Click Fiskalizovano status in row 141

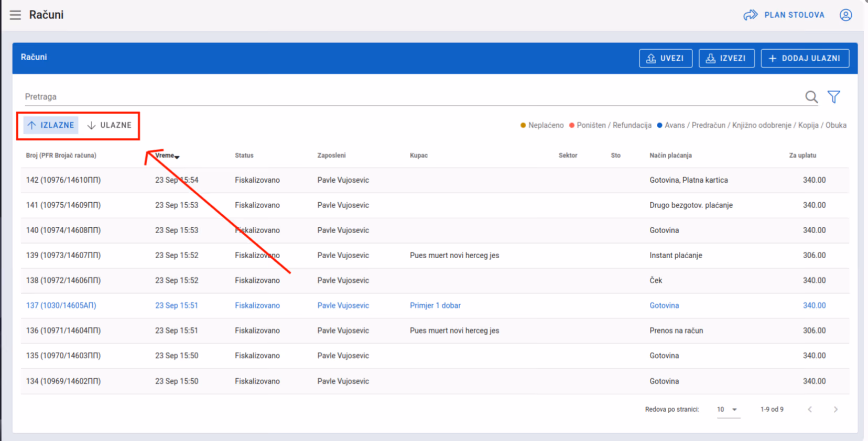pos(257,205)
